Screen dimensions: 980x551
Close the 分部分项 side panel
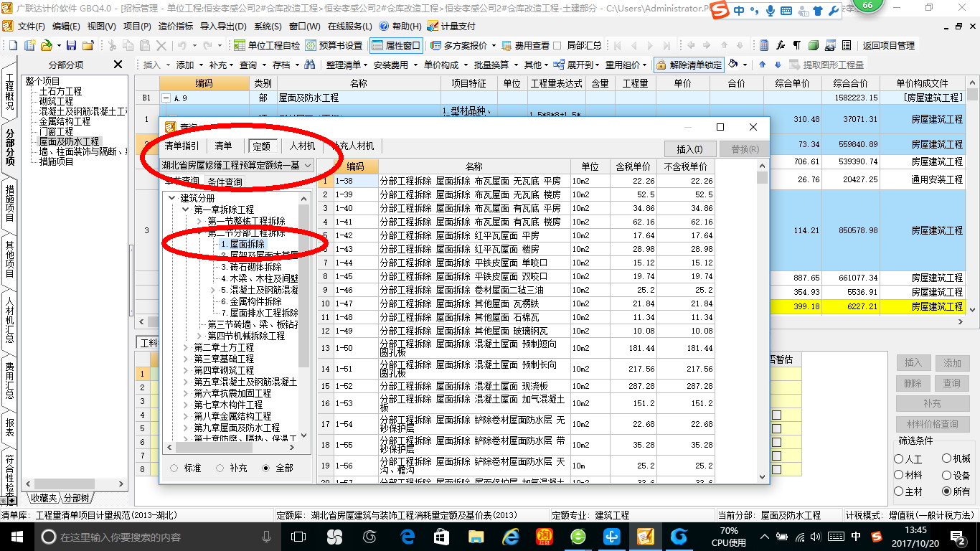[118, 65]
